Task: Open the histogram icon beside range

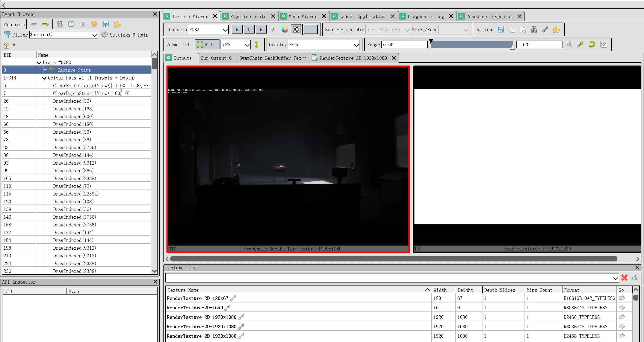Action: pyautogui.click(x=603, y=44)
